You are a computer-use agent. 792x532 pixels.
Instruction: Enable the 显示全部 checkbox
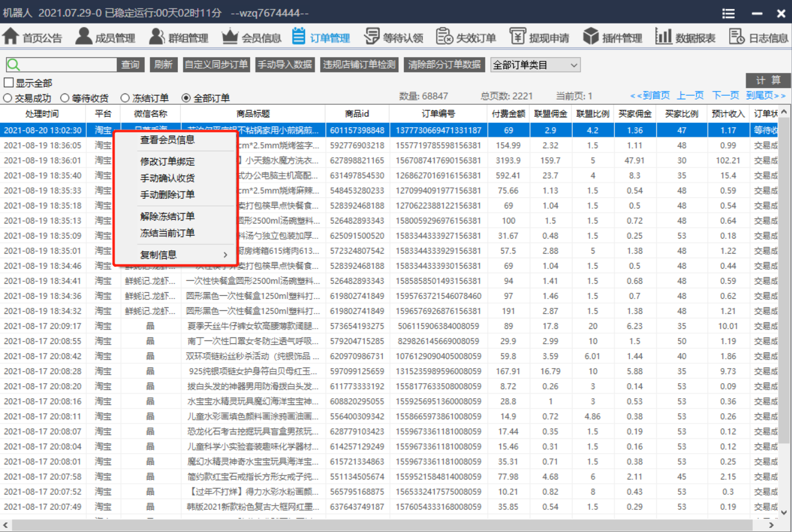click(x=9, y=83)
